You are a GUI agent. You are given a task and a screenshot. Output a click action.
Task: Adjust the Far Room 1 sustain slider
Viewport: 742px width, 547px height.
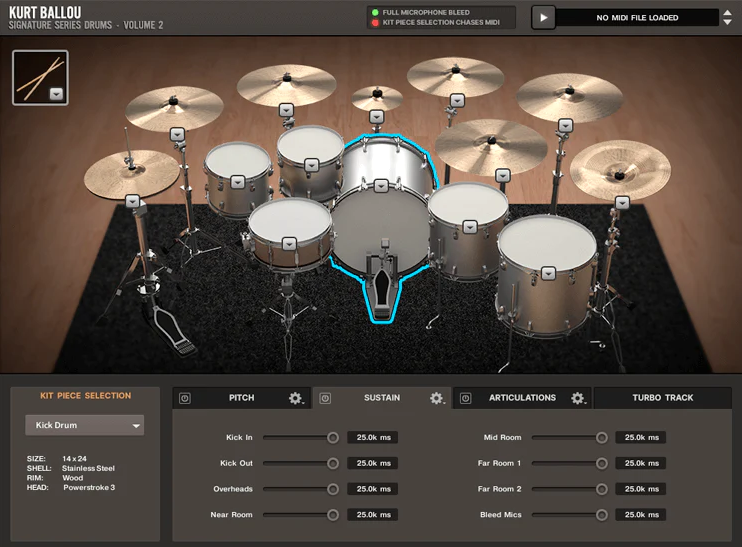pos(601,463)
